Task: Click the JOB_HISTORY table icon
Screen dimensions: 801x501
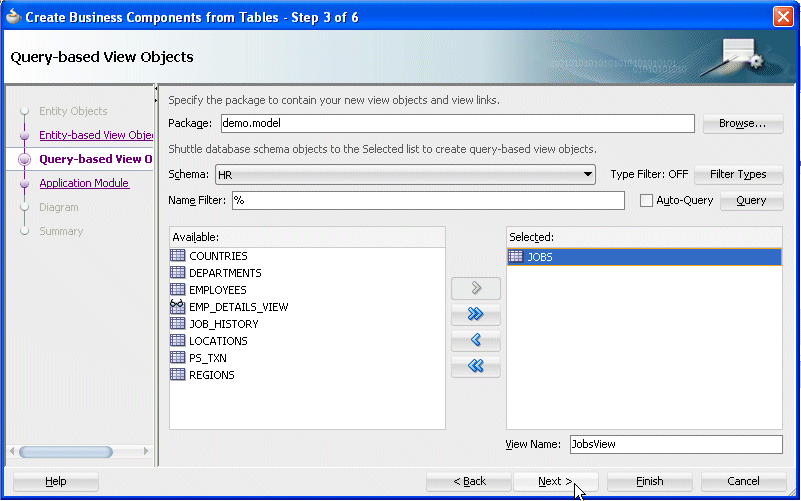Action: point(177,323)
